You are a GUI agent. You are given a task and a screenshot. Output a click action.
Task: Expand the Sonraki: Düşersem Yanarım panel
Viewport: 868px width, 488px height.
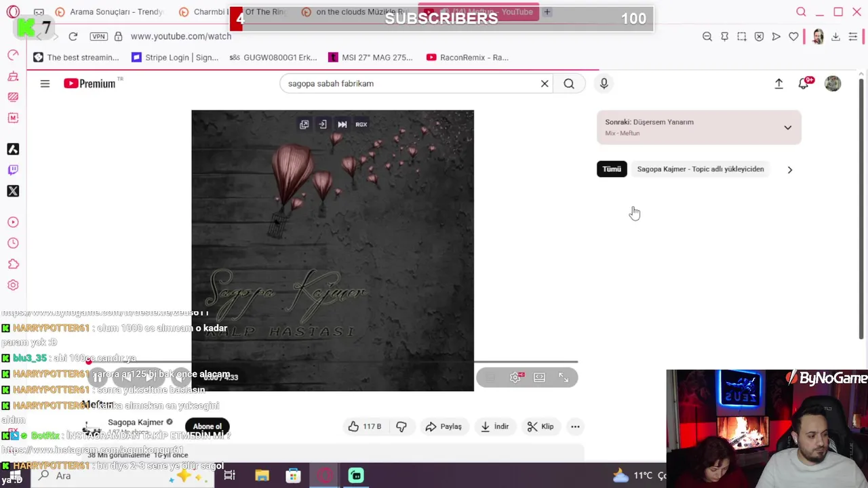699,127
